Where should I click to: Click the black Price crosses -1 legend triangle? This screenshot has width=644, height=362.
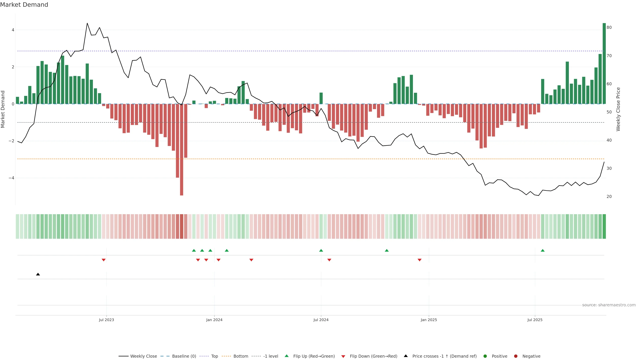tap(406, 356)
